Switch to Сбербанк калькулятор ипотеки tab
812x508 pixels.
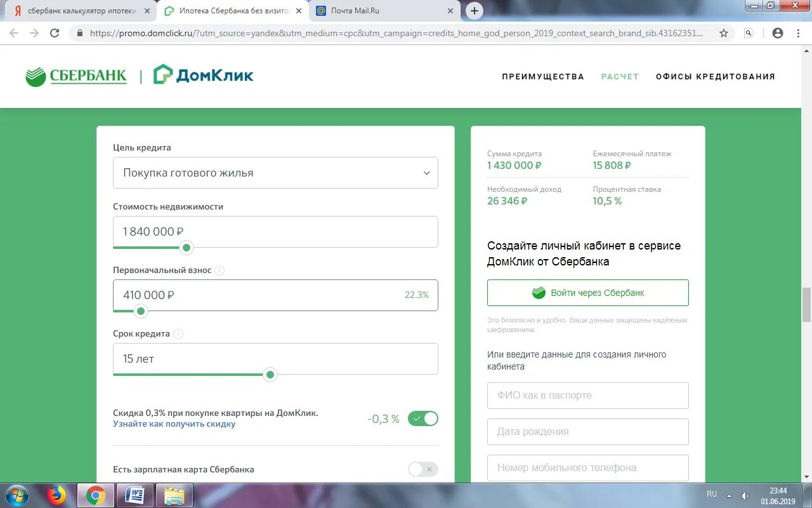(x=81, y=11)
